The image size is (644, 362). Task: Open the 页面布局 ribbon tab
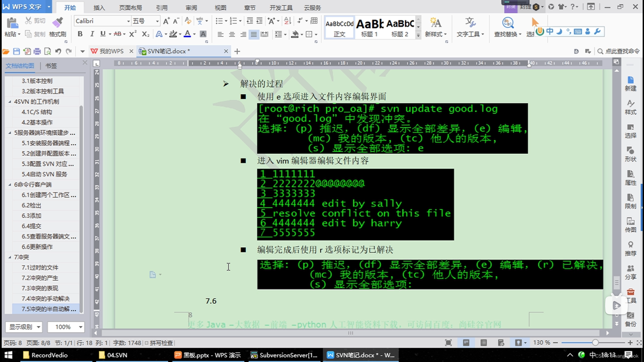click(x=130, y=7)
